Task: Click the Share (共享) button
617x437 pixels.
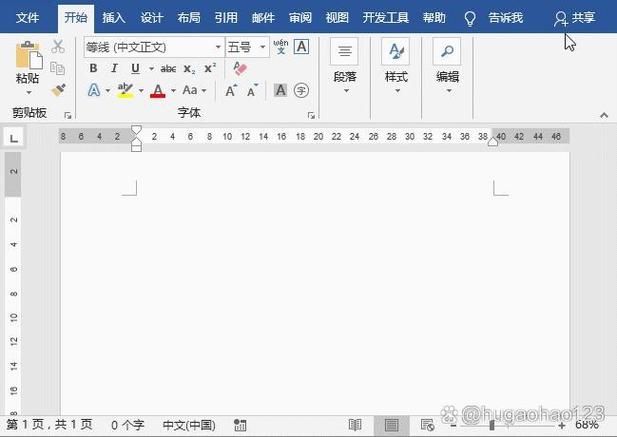Action: (575, 18)
